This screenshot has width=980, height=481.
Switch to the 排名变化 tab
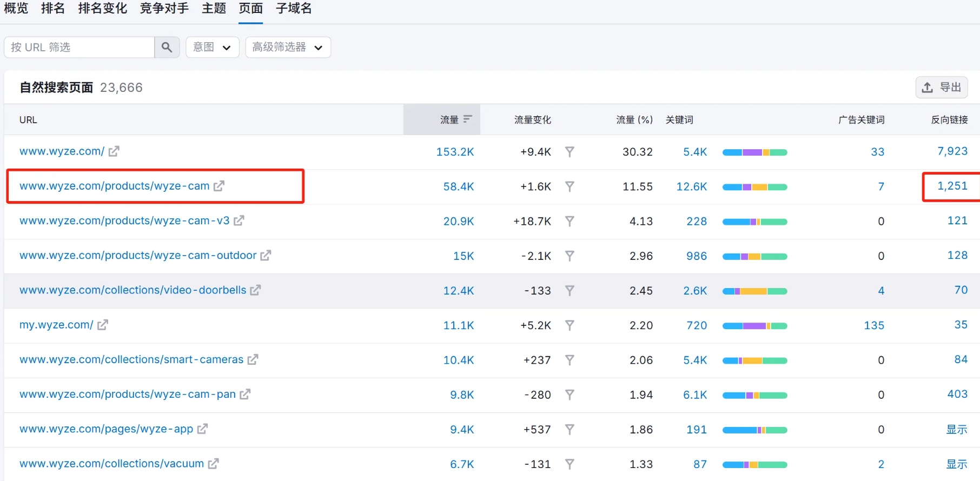tap(102, 9)
